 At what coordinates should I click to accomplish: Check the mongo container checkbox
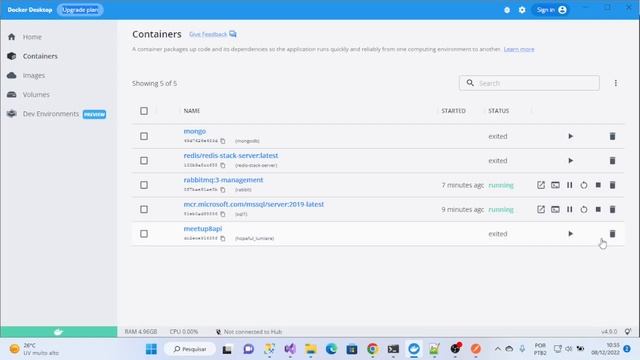pyautogui.click(x=144, y=136)
